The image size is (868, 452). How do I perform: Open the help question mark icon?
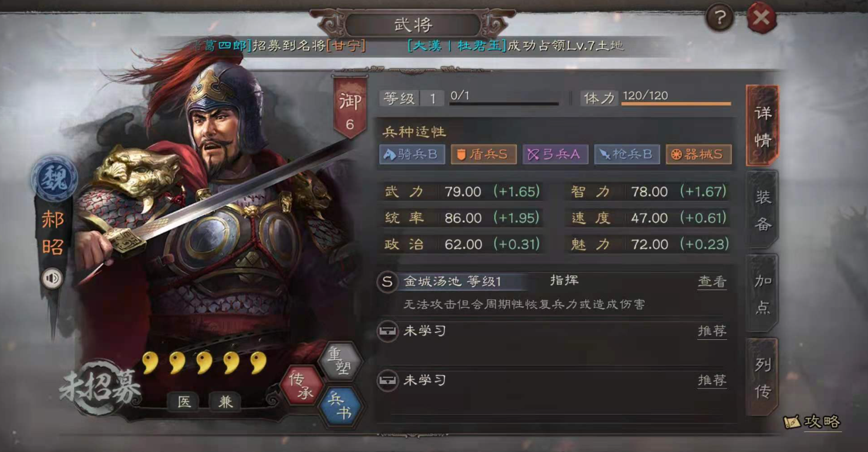pyautogui.click(x=719, y=19)
